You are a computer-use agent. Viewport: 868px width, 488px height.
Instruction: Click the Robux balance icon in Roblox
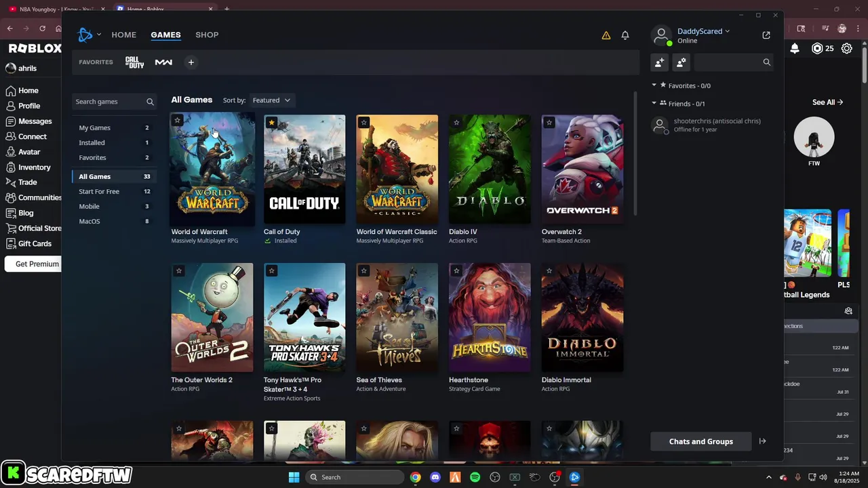(x=817, y=48)
